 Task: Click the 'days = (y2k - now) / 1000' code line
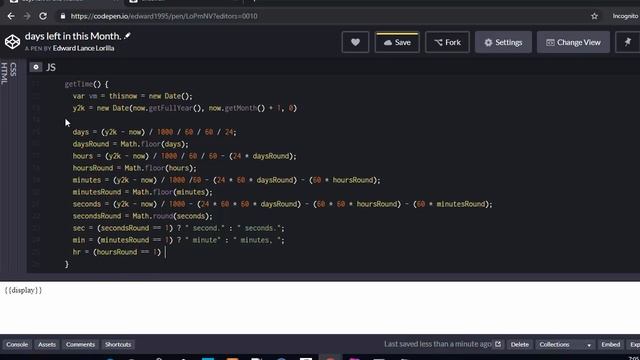click(154, 132)
